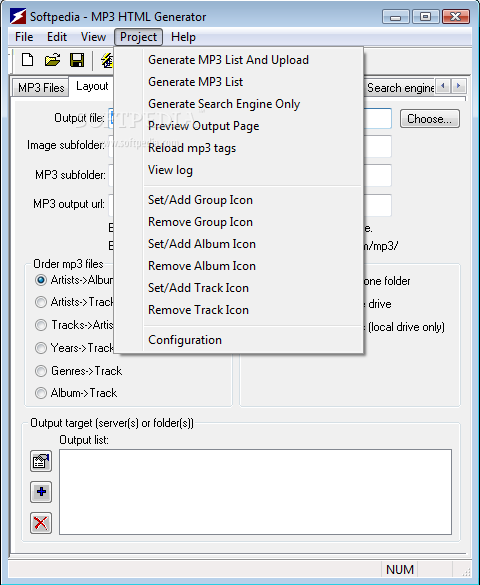Click the partially hidden toolbar icon beside Save
This screenshot has width=480, height=585.
coord(107,60)
